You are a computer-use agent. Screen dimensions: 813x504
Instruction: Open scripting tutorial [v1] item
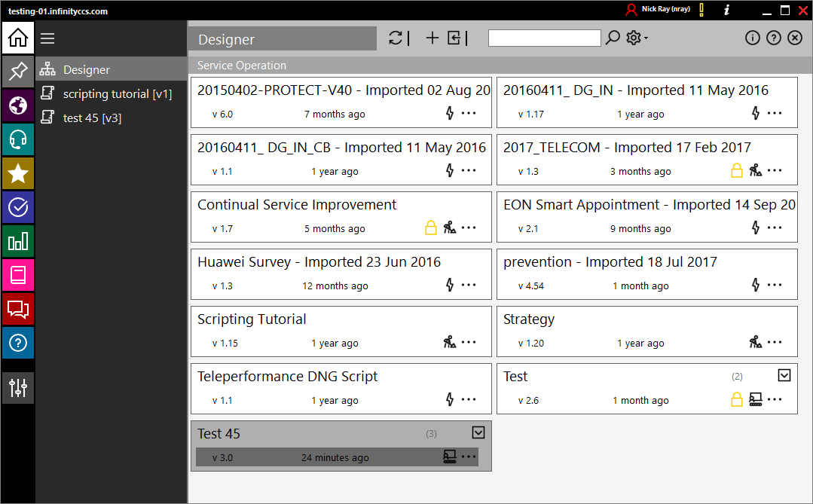pyautogui.click(x=111, y=94)
